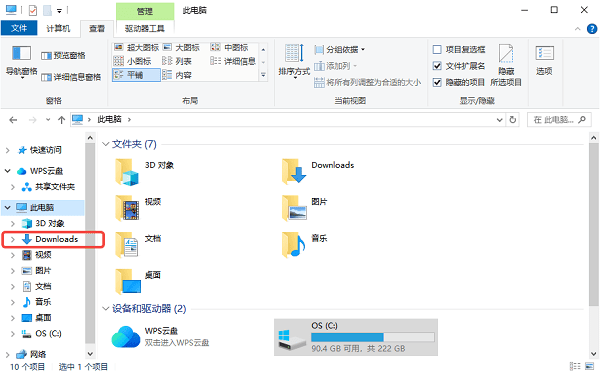Viewport: 600px width, 375px height.
Task: Open the 图片 folder in main pane
Action: [305, 209]
